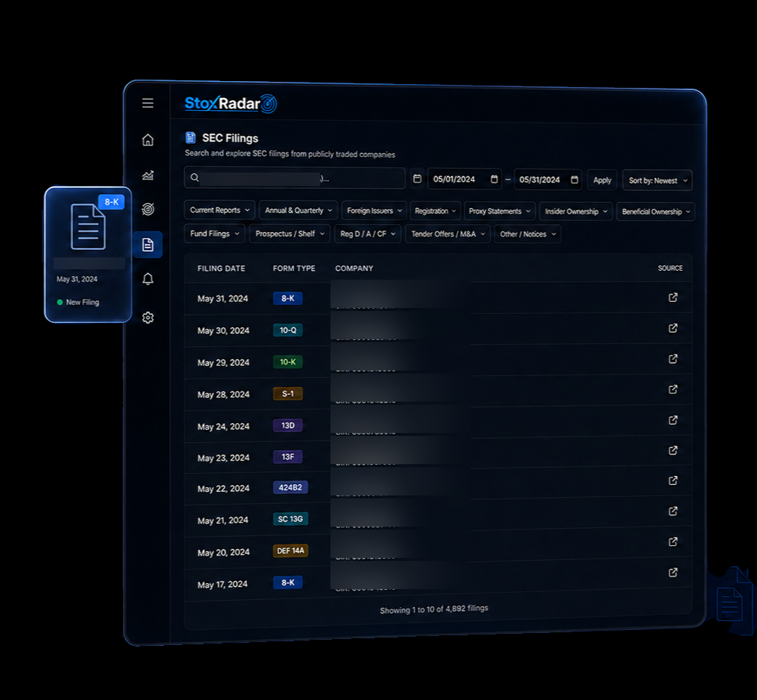757x700 pixels.
Task: Click the DEF 14A form type badge
Action: (x=290, y=551)
